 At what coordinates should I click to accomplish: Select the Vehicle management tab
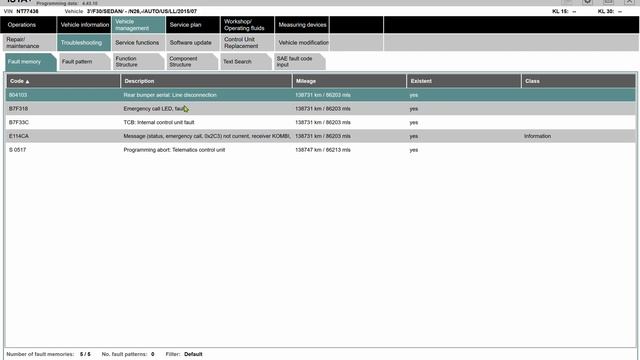(138, 25)
